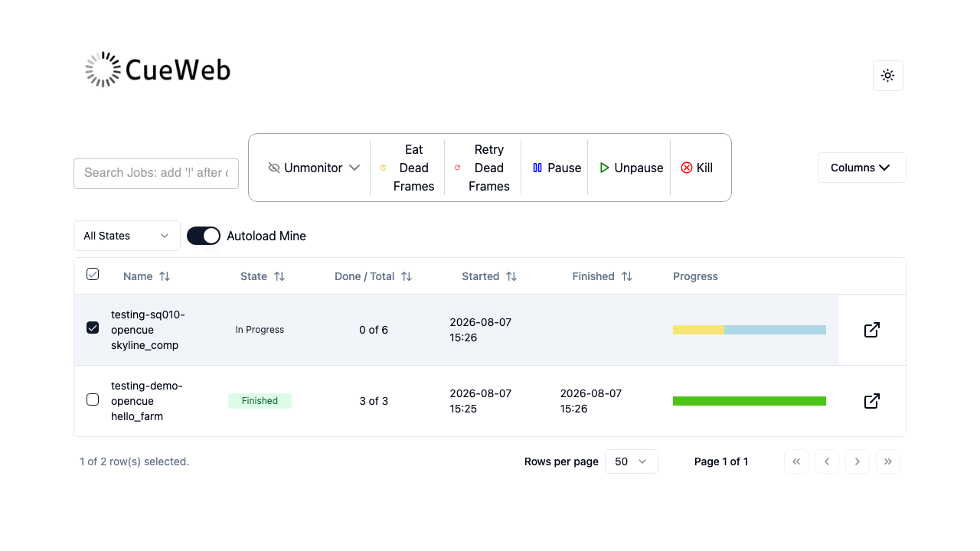The height and width of the screenshot is (551, 980).
Task: Click the Rows per page label
Action: (x=561, y=461)
